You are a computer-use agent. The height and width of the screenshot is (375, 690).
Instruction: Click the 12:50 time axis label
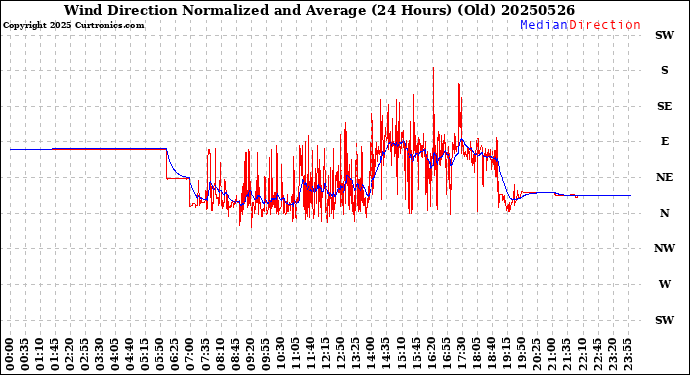tap(341, 355)
